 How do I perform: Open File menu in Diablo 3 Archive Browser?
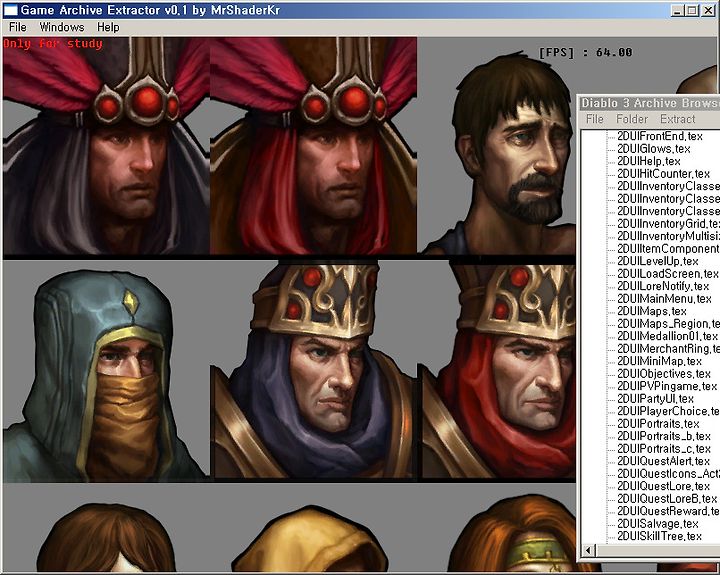[x=595, y=119]
